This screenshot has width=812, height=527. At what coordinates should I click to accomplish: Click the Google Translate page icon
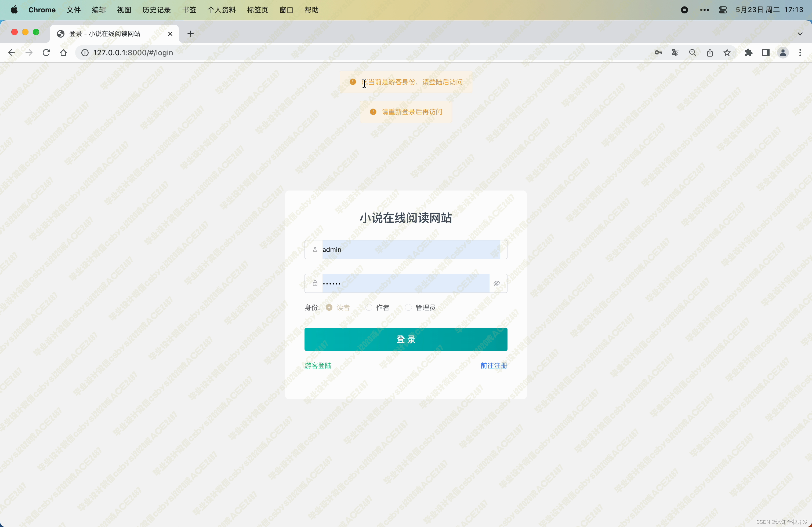675,53
